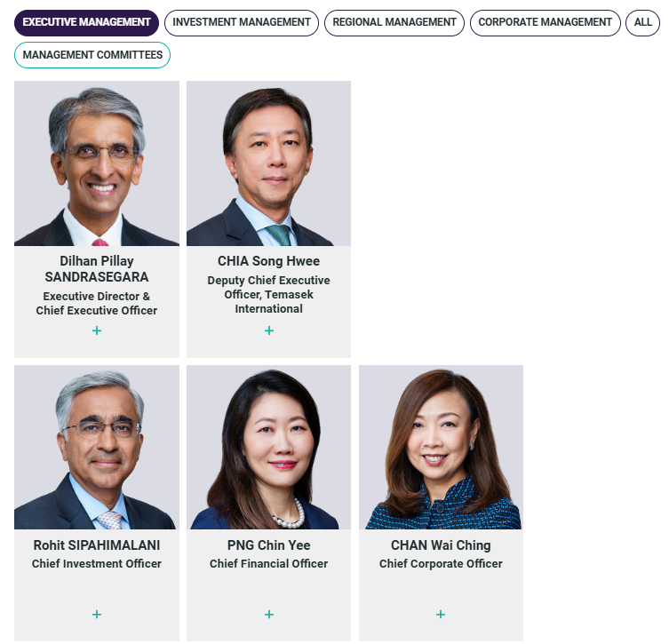The width and height of the screenshot is (669, 644).
Task: Expand CHIA Song Hwee's plus icon
Action: pos(269,330)
